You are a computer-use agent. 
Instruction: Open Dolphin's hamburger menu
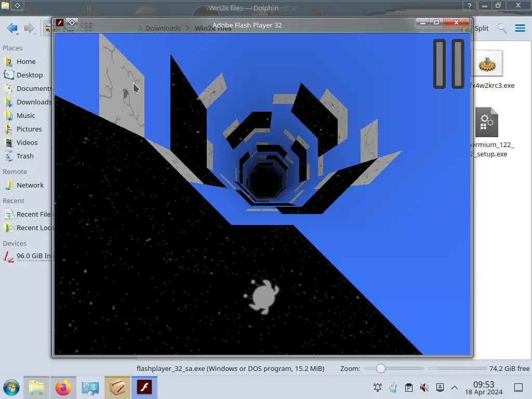pos(520,28)
